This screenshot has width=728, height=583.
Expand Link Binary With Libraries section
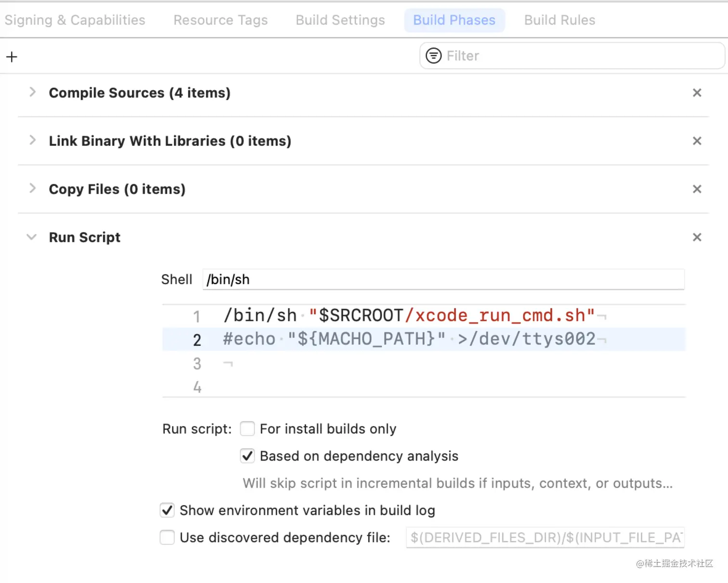pyautogui.click(x=32, y=140)
